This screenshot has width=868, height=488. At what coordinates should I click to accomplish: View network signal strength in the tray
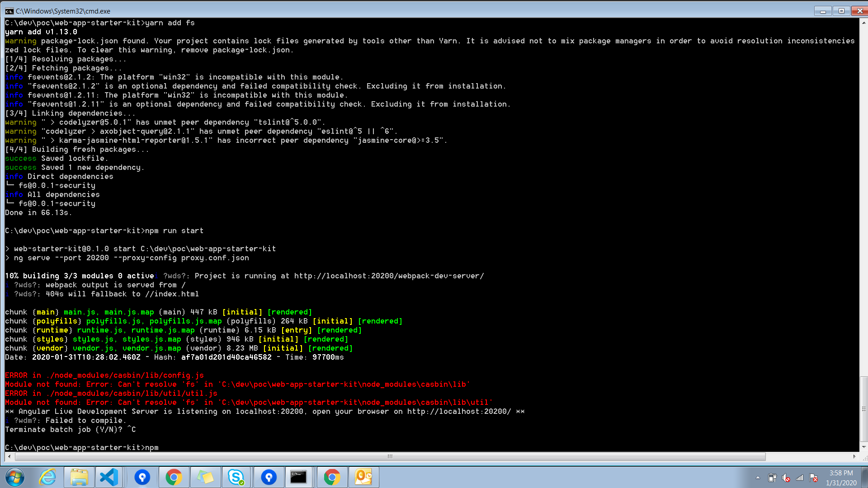click(800, 477)
